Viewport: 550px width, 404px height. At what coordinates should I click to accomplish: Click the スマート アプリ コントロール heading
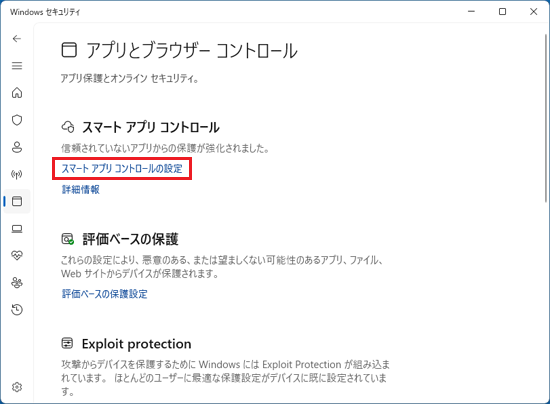[x=151, y=127]
